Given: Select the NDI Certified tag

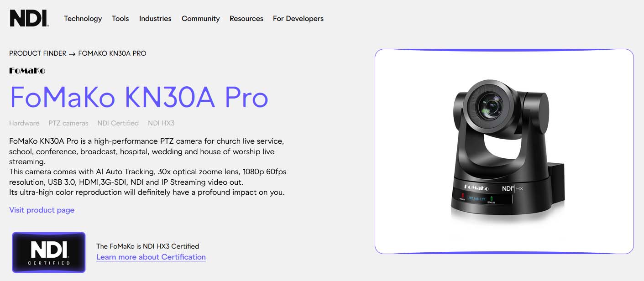Looking at the screenshot, I should [118, 123].
